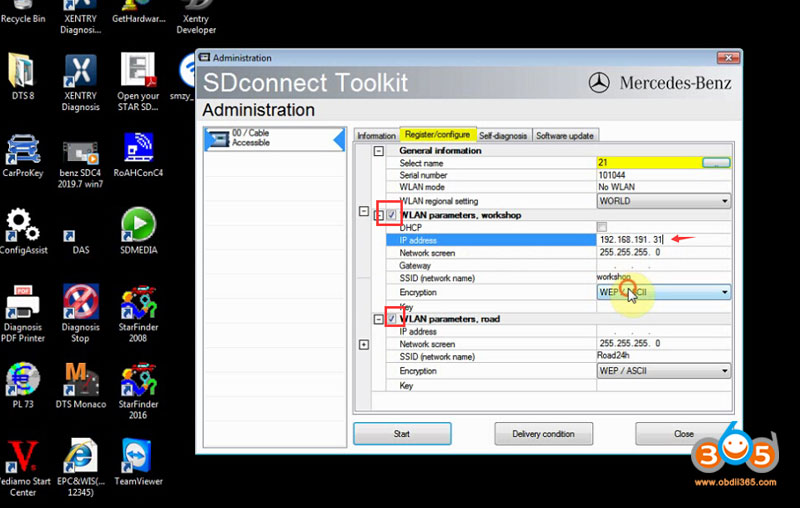Open benz SDC4 2019.7 win7 video icon
This screenshot has width=800, height=508.
point(80,164)
